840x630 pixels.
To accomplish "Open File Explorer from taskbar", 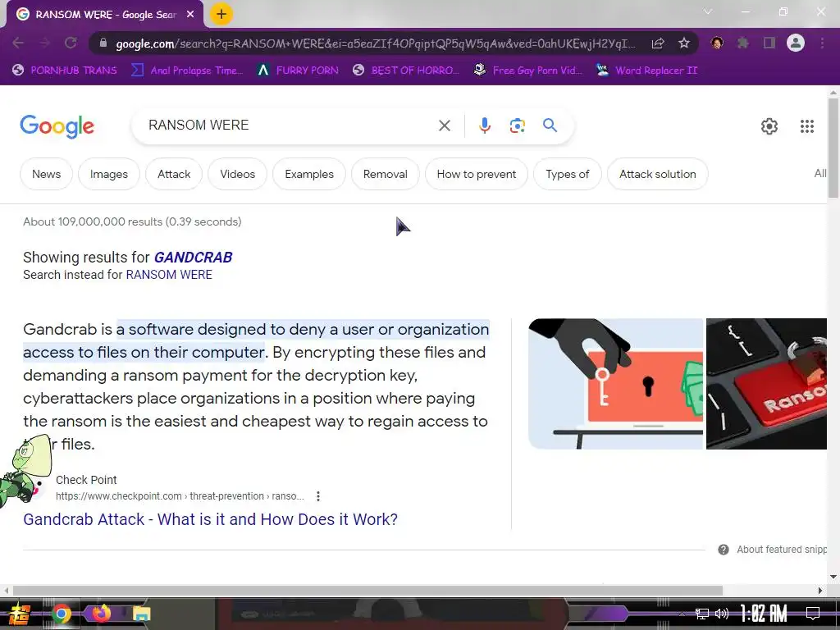I will point(142,614).
